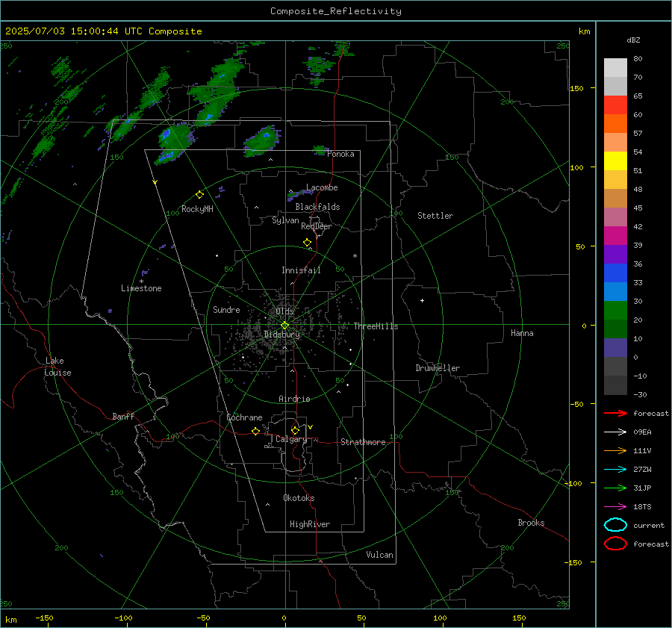Select the blue swatch between 36 and 33

tap(615, 273)
